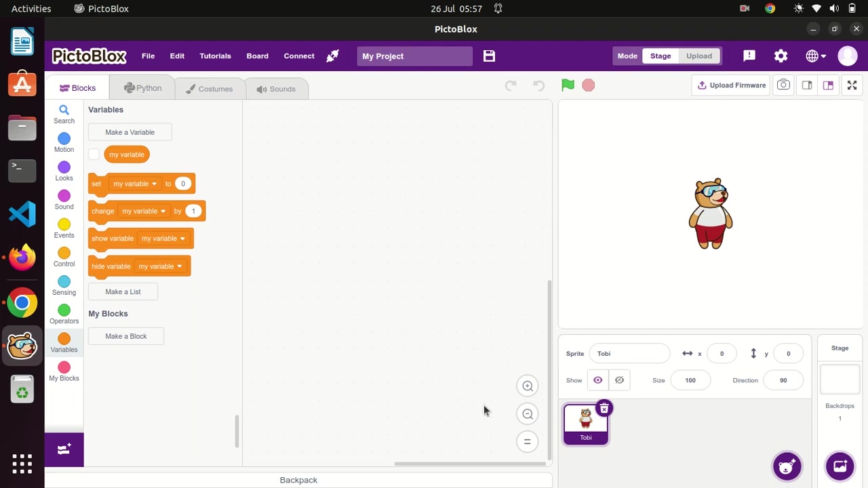Click the choose a sprite button

click(787, 466)
